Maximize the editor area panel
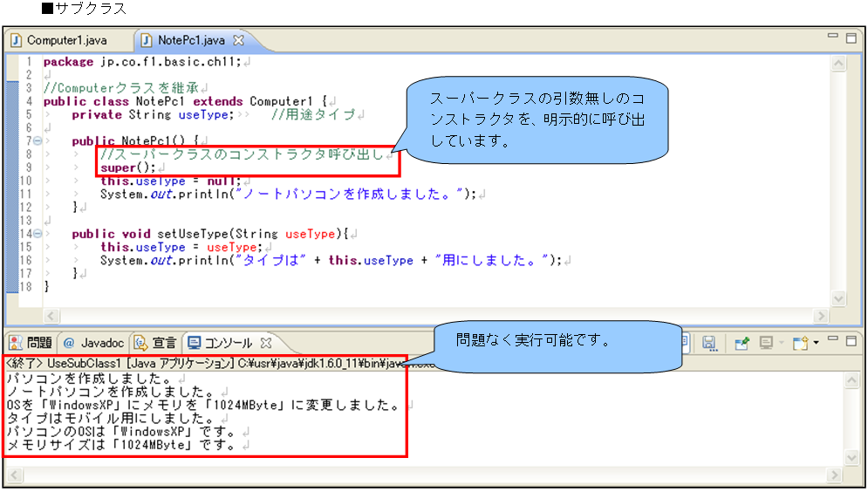This screenshot has height=492, width=868. click(851, 38)
